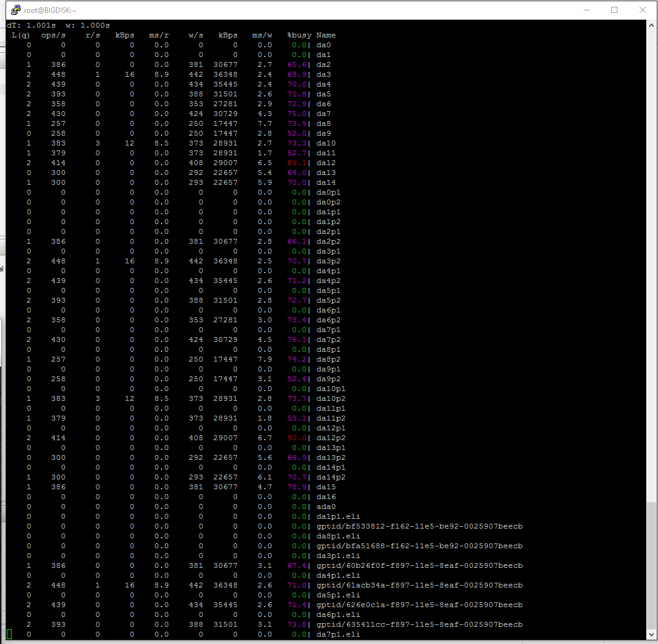Screen dimensions: 658x644
Task: Click the da10 device name
Action: tap(326, 144)
